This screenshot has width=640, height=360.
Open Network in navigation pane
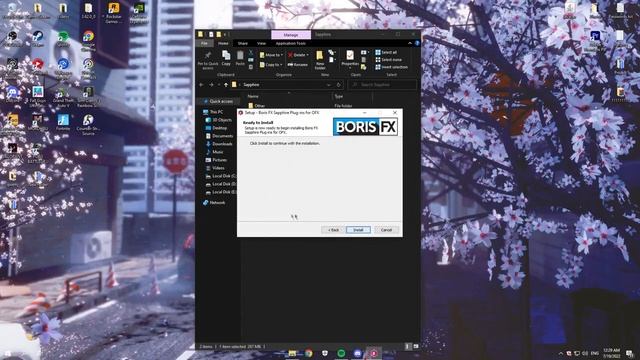pyautogui.click(x=214, y=202)
